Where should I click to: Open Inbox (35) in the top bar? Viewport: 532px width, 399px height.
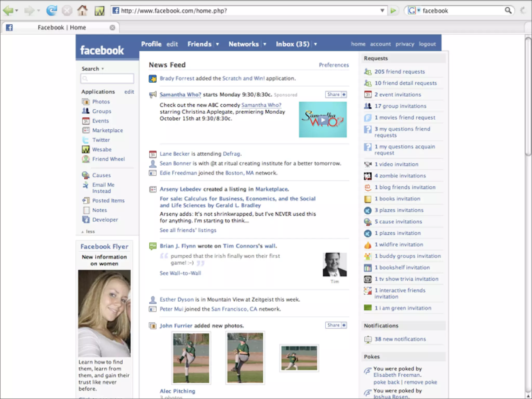tap(293, 44)
